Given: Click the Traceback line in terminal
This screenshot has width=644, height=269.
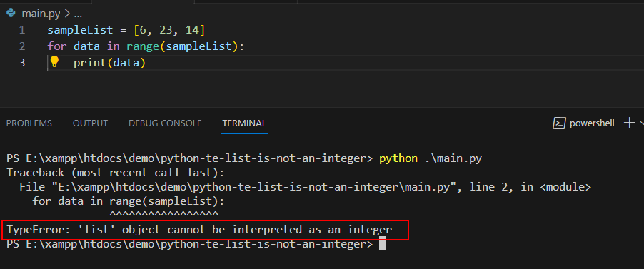Looking at the screenshot, I should 116,173.
